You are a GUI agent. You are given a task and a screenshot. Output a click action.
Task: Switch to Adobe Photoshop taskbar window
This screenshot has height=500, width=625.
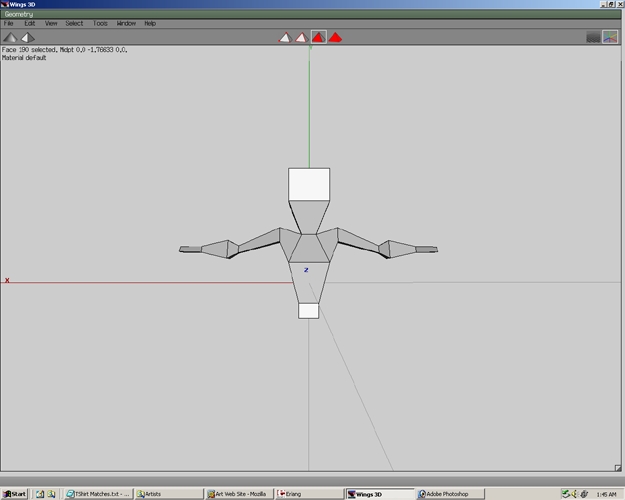point(451,494)
